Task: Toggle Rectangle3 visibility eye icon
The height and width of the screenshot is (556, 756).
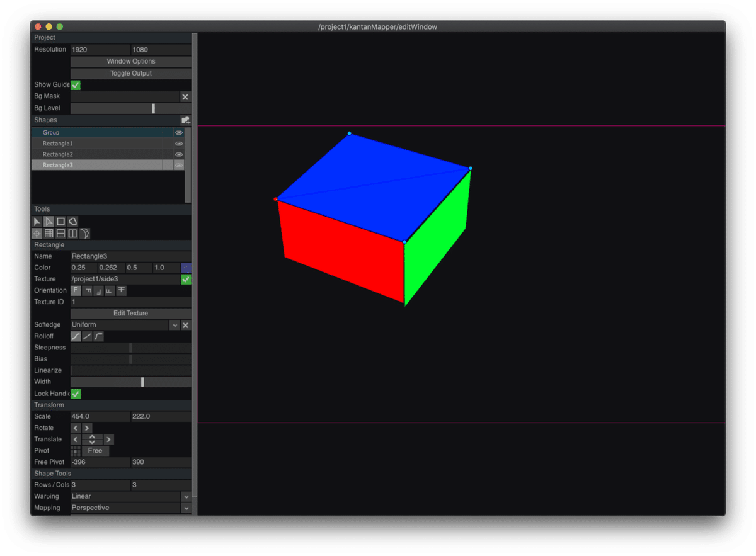Action: (x=179, y=165)
